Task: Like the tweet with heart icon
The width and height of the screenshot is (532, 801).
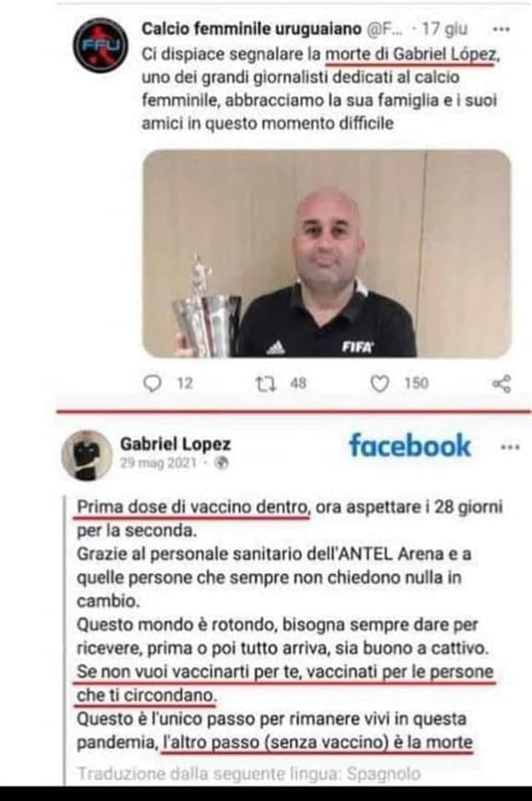Action: pyautogui.click(x=379, y=384)
